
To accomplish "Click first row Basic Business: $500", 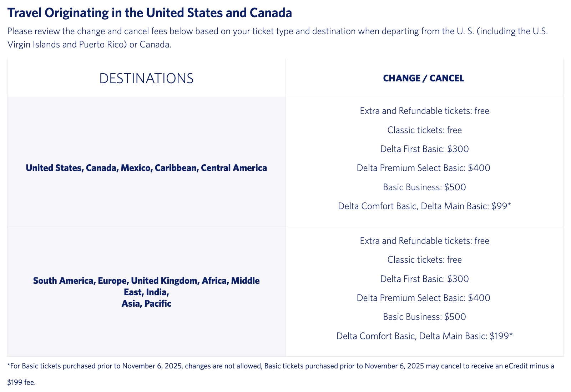I will click(x=425, y=187).
